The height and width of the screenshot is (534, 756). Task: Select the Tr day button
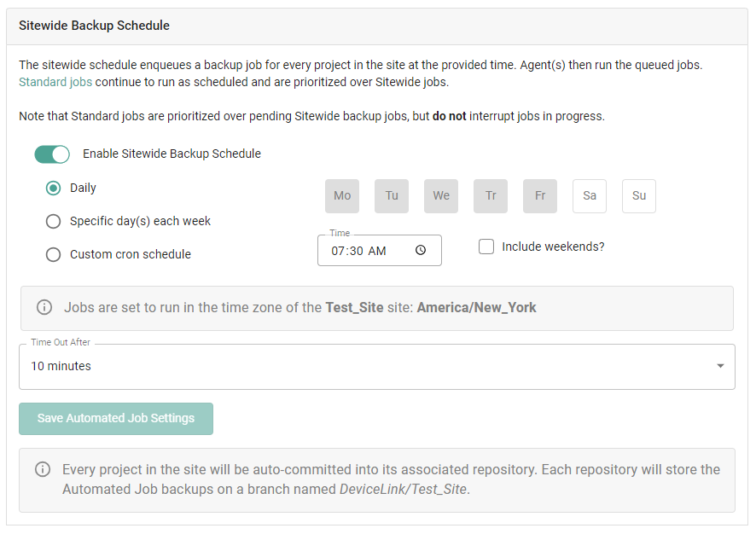click(491, 195)
